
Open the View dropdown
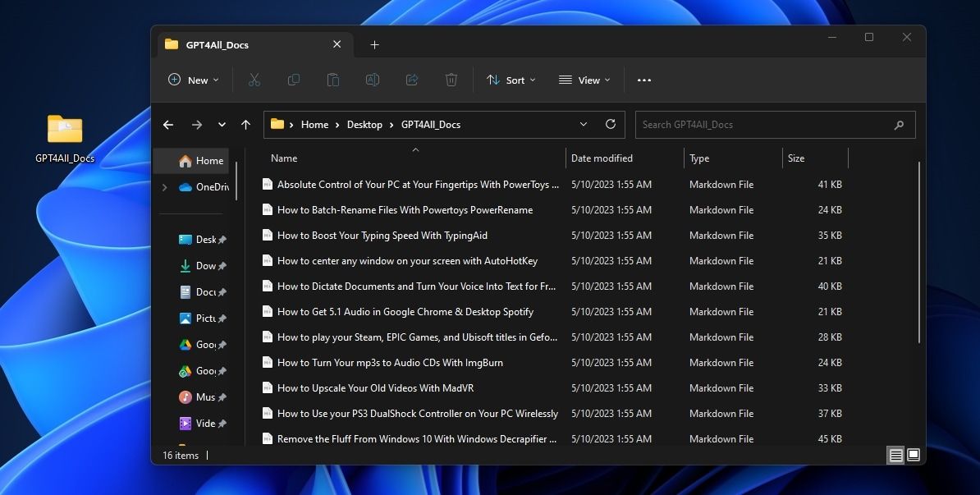point(584,80)
